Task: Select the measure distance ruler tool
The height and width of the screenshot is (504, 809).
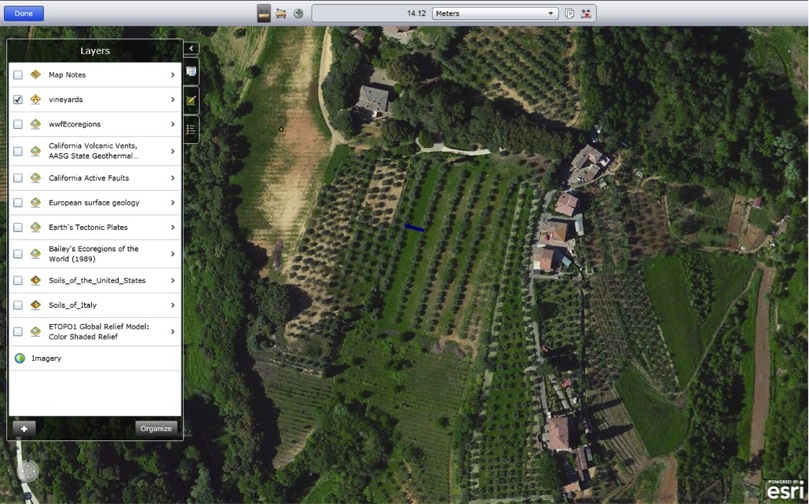Action: [x=264, y=13]
